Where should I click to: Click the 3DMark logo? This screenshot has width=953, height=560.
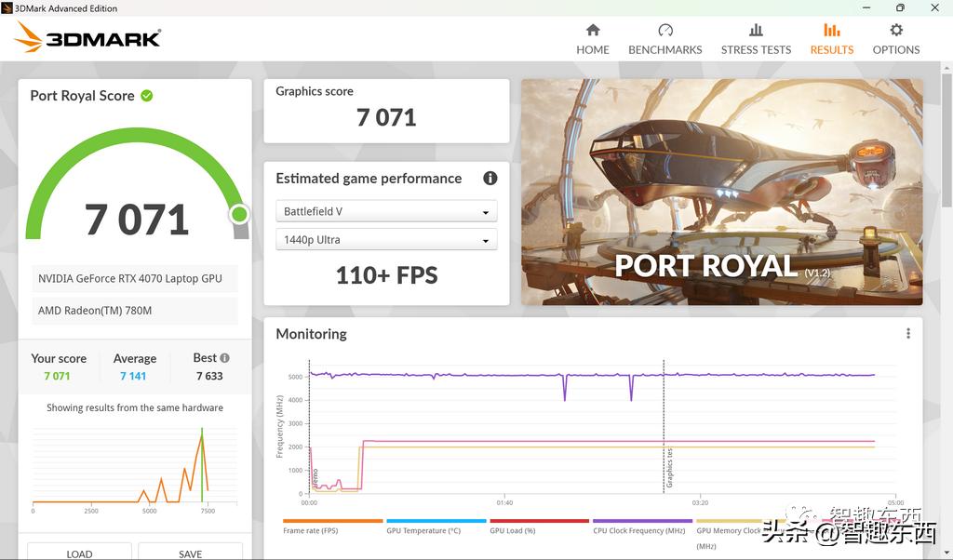coord(89,37)
